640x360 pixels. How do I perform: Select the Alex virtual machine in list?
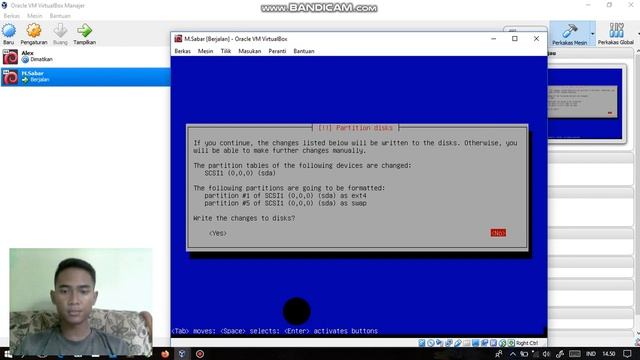(85, 56)
